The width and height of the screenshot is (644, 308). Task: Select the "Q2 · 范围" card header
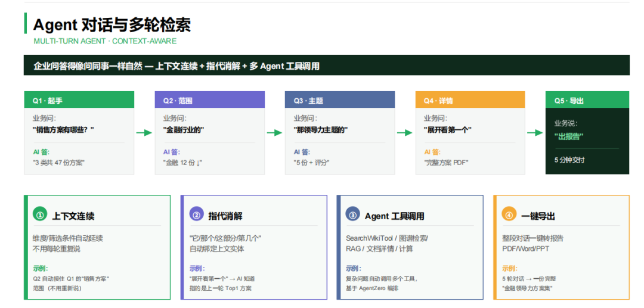click(209, 99)
